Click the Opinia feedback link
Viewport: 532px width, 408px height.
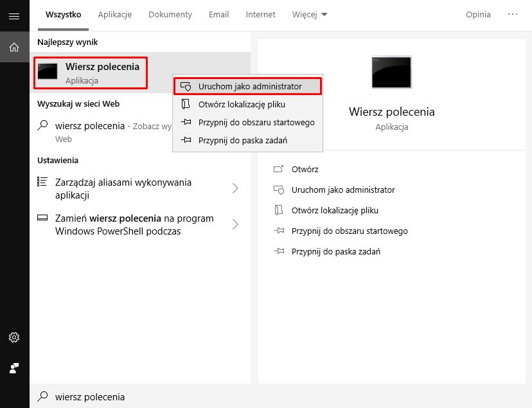point(478,15)
